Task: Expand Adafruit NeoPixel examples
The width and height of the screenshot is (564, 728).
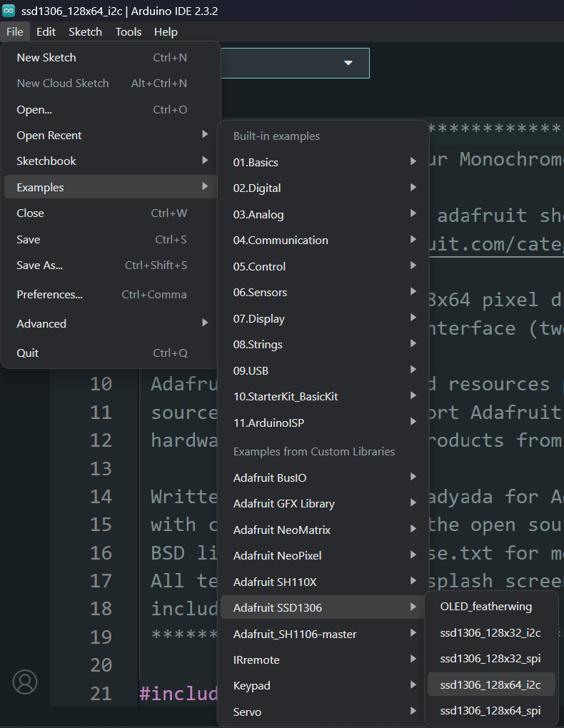Action: [x=323, y=555]
